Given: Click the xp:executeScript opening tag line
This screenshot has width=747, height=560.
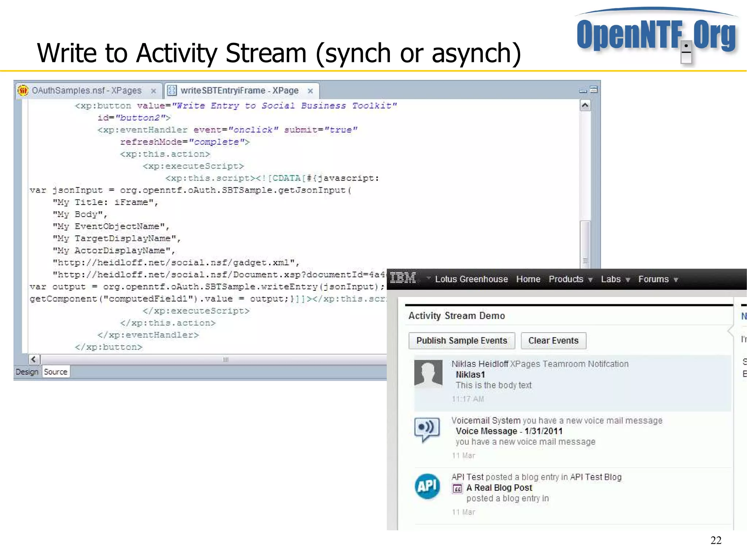Looking at the screenshot, I should point(193,166).
